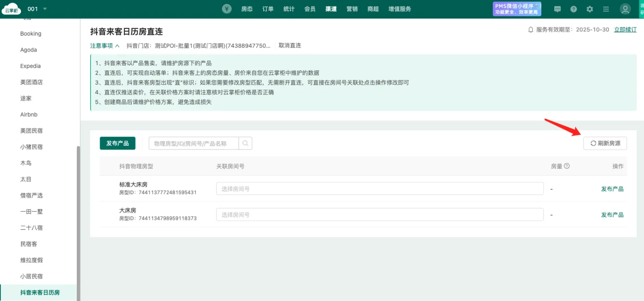Image resolution: width=644 pixels, height=301 pixels.
Task: Click 房型ID 7441137772481595431 text
Action: (x=158, y=193)
